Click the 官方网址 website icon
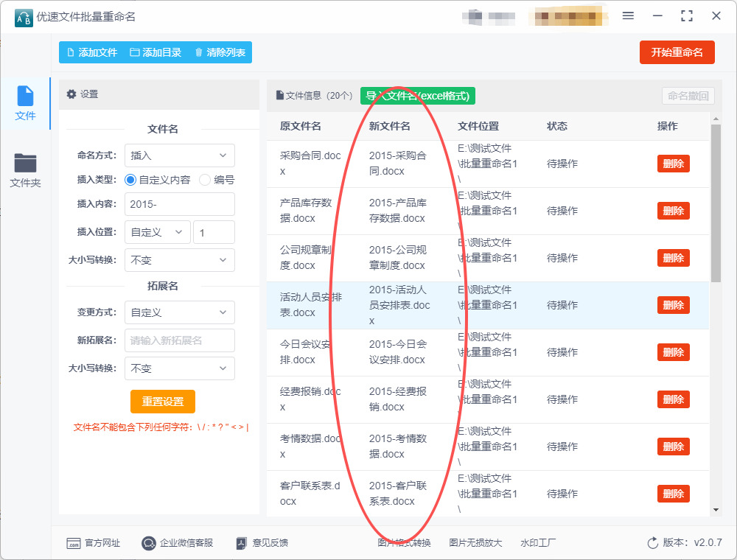Screen dimensions: 737x560 74,543
